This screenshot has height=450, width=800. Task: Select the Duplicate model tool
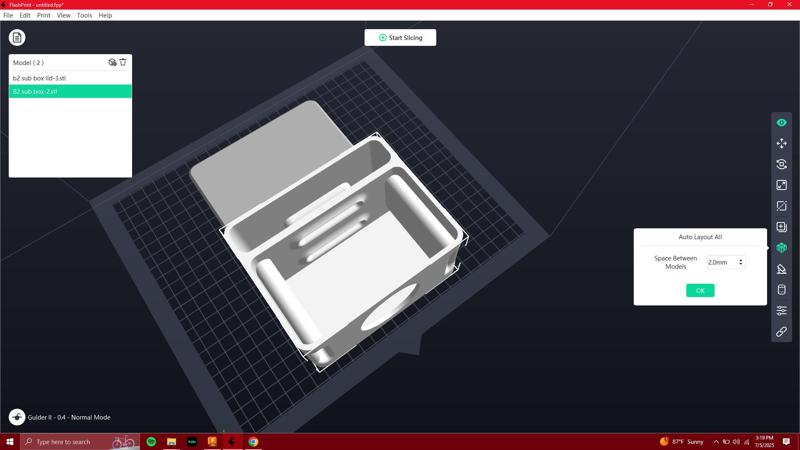point(781,227)
